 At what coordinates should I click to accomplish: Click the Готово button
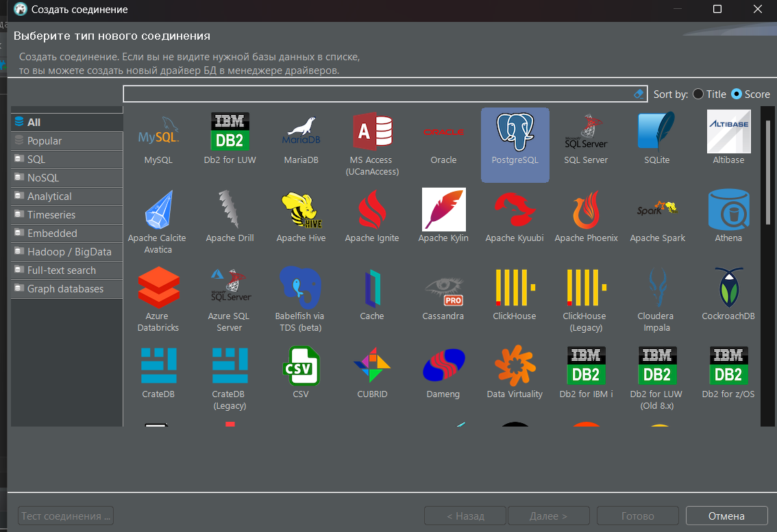coord(638,516)
